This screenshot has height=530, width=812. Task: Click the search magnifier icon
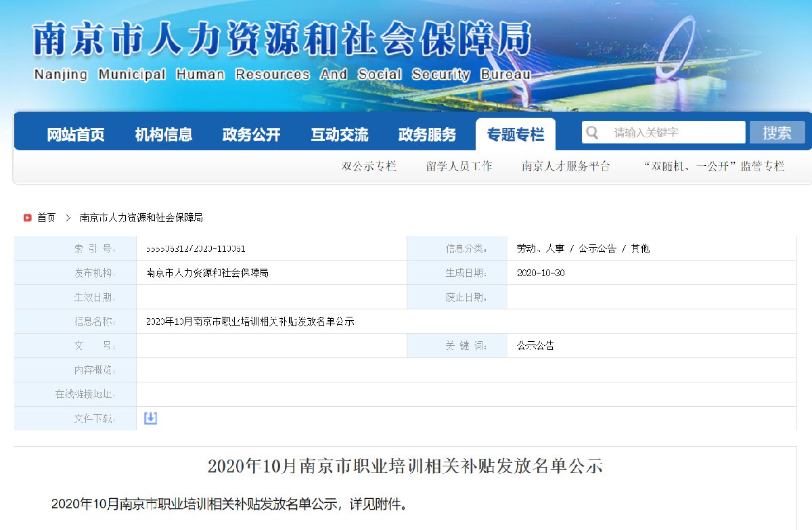tap(592, 133)
